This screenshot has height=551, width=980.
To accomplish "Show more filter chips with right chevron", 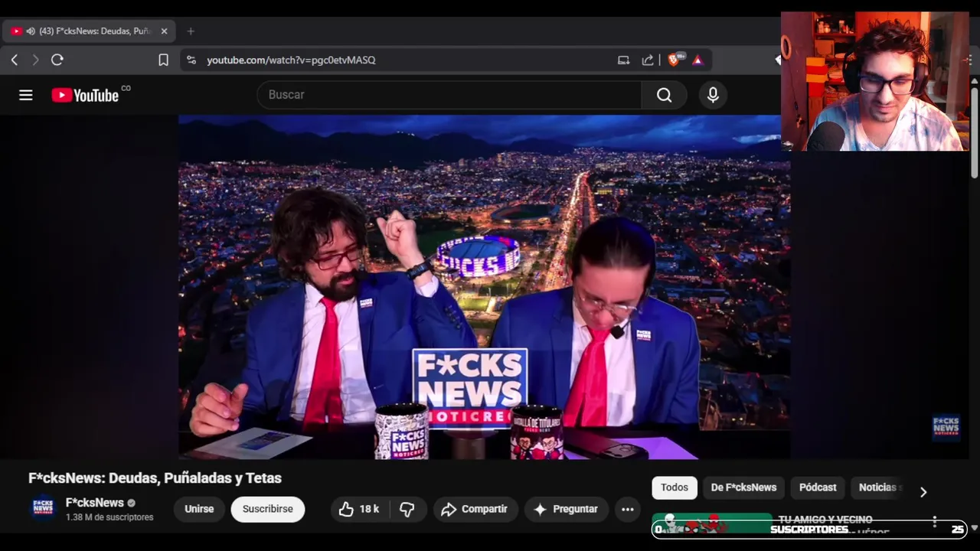I will pos(923,492).
